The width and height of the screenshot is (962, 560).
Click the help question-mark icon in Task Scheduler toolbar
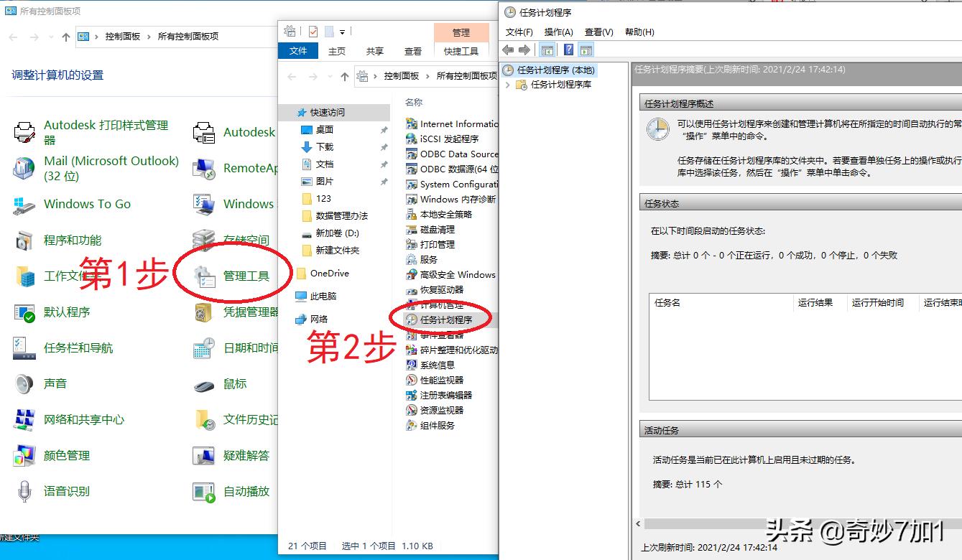(x=568, y=49)
